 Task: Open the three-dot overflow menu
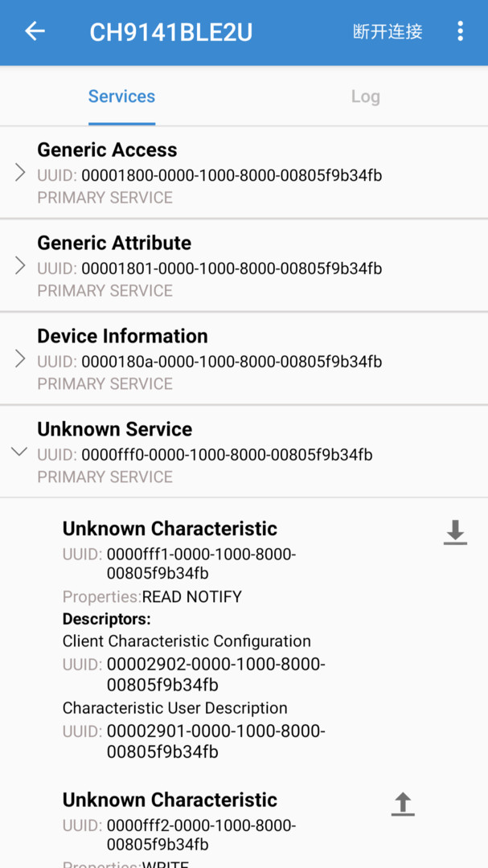pyautogui.click(x=460, y=32)
